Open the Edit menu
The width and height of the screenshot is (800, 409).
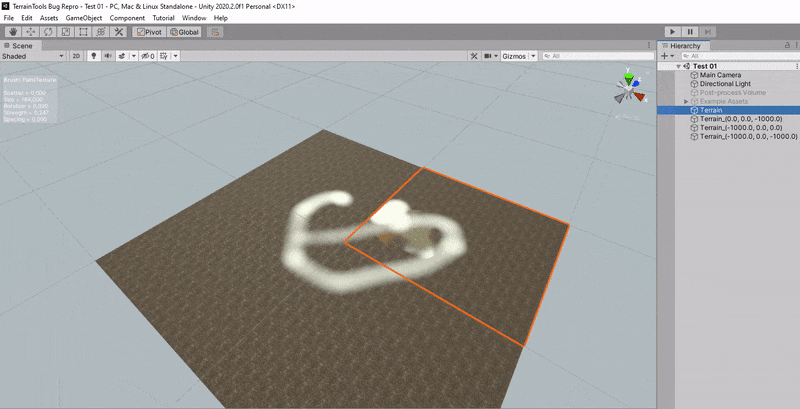click(27, 18)
